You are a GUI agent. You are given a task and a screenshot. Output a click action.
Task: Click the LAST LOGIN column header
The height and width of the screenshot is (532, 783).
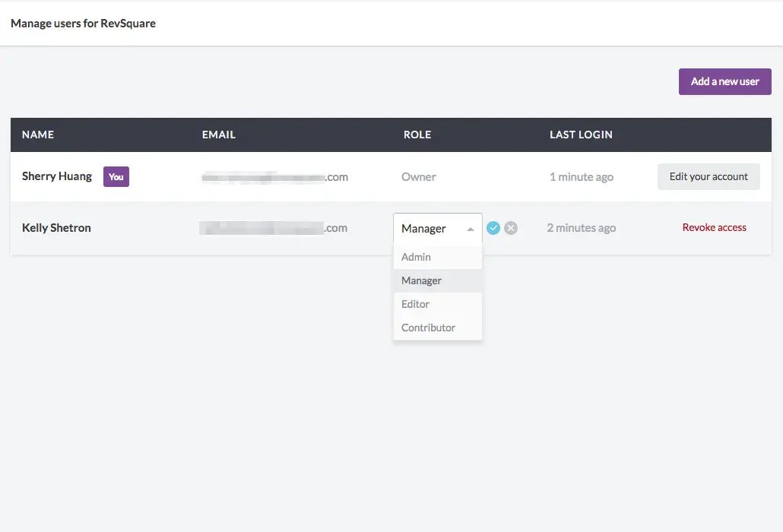pos(581,135)
